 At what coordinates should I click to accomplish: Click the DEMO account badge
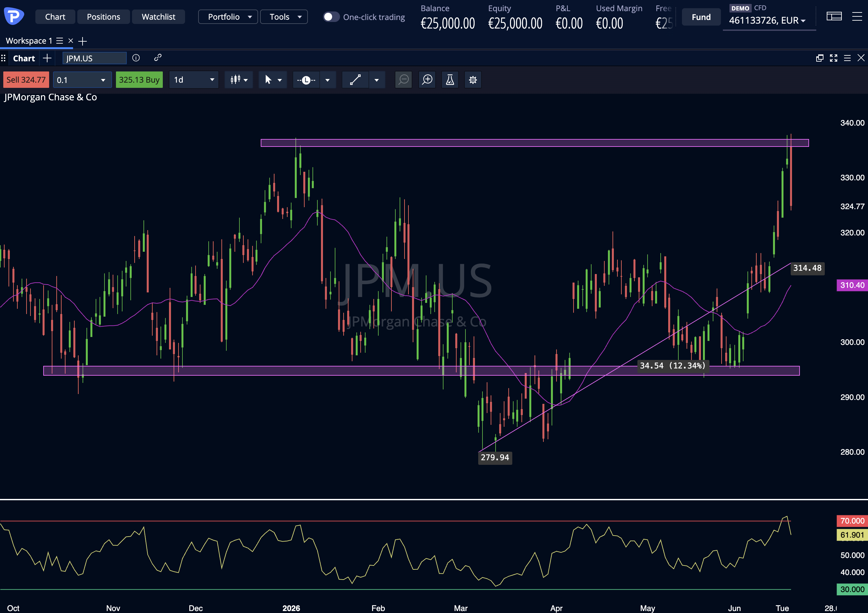pyautogui.click(x=740, y=8)
